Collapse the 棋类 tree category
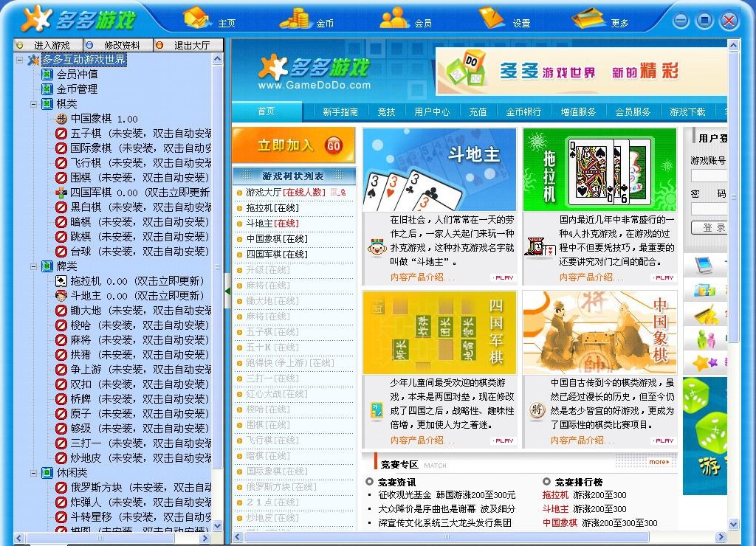Image resolution: width=756 pixels, height=546 pixels. point(34,104)
